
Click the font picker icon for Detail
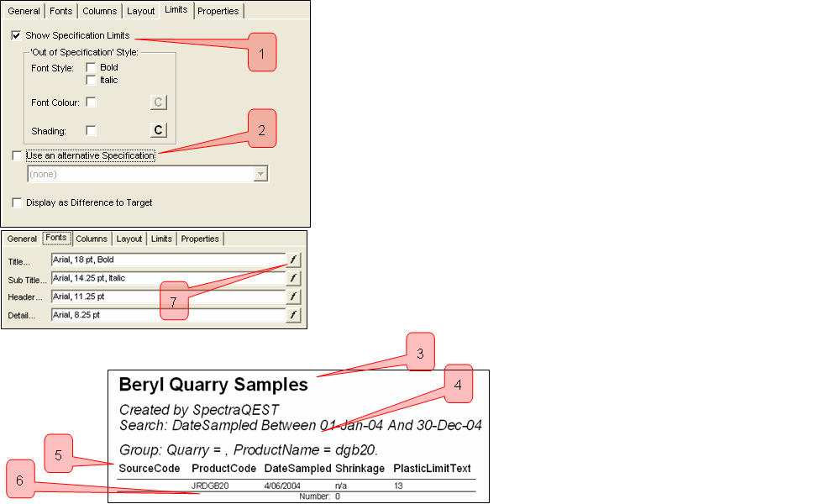point(293,315)
